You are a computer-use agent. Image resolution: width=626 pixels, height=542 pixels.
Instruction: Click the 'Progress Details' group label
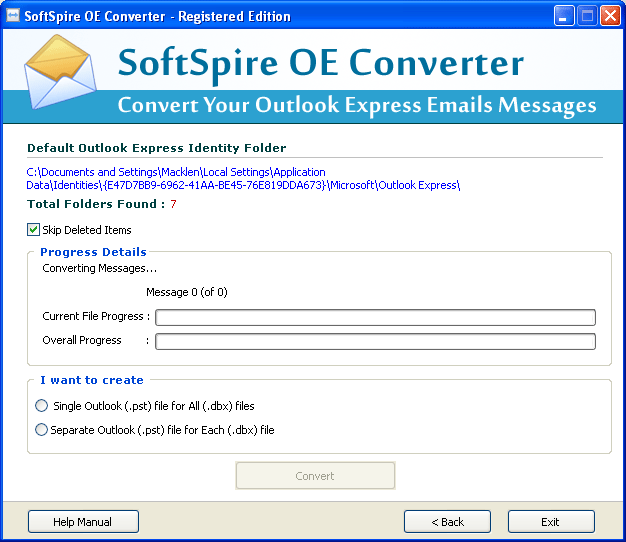point(93,252)
